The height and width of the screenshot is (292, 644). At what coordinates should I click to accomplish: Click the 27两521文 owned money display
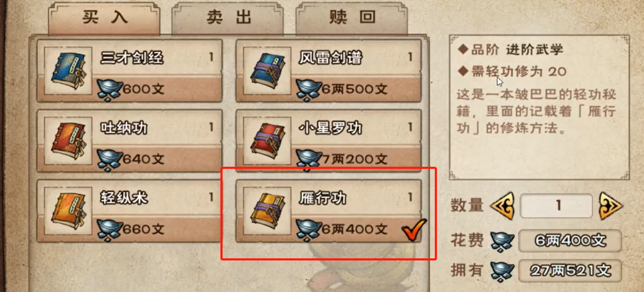570,270
